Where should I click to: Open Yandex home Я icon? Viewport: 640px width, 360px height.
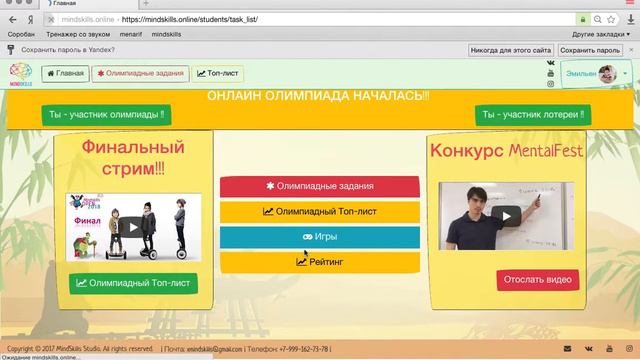pos(31,20)
